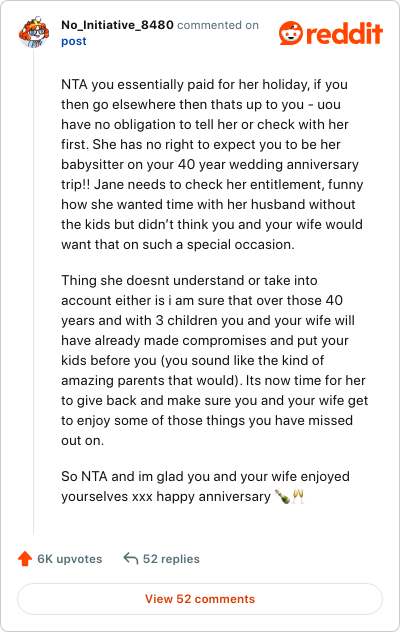The height and width of the screenshot is (632, 400).
Task: Click the curved reply arrow icon
Action: (x=131, y=559)
